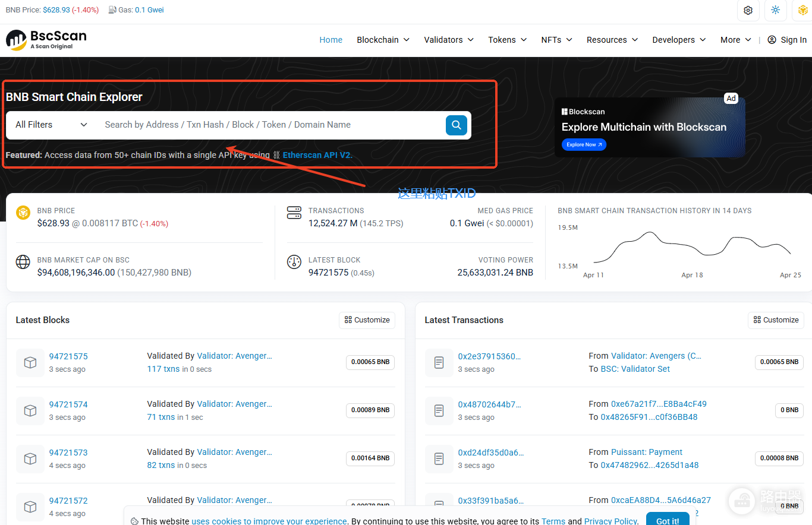The width and height of the screenshot is (812, 525).
Task: Open block 94721575 link
Action: (x=68, y=356)
